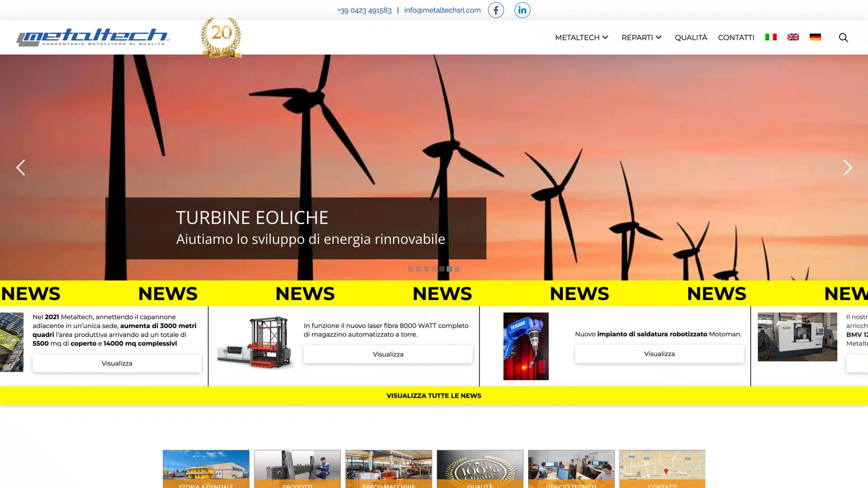Select the fifth slider dot
The image size is (868, 488).
[441, 269]
